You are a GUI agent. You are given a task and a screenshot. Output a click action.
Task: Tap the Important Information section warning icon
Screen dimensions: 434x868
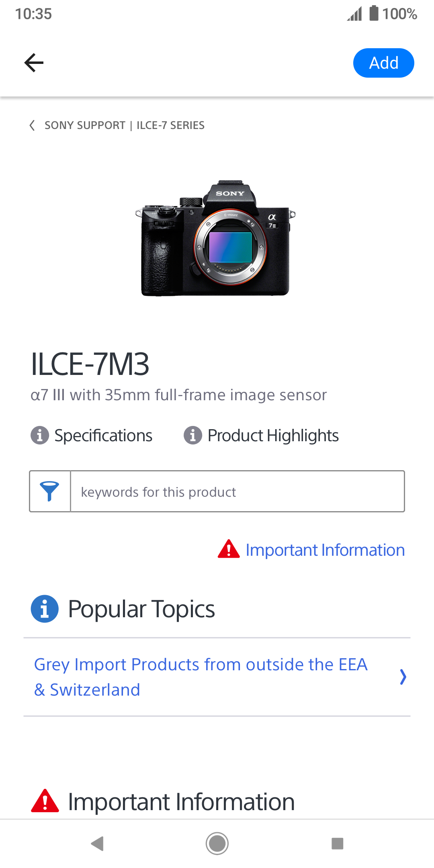(45, 801)
